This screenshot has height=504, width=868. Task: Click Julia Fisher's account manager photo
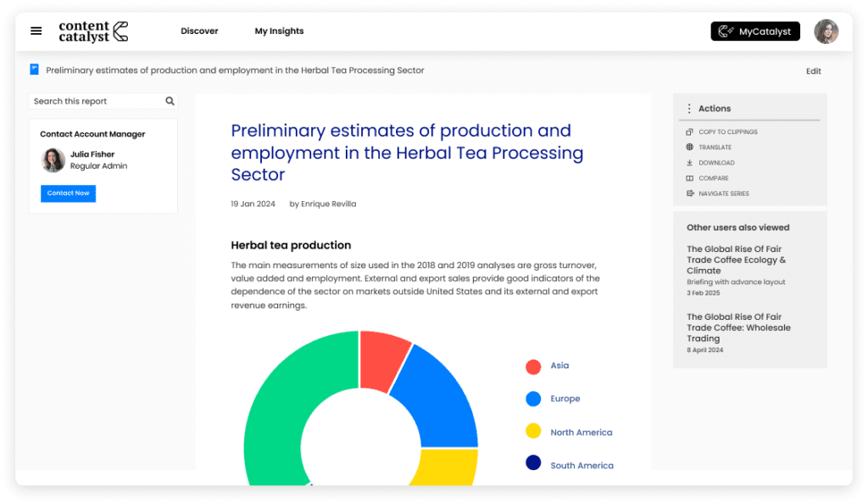point(53,160)
